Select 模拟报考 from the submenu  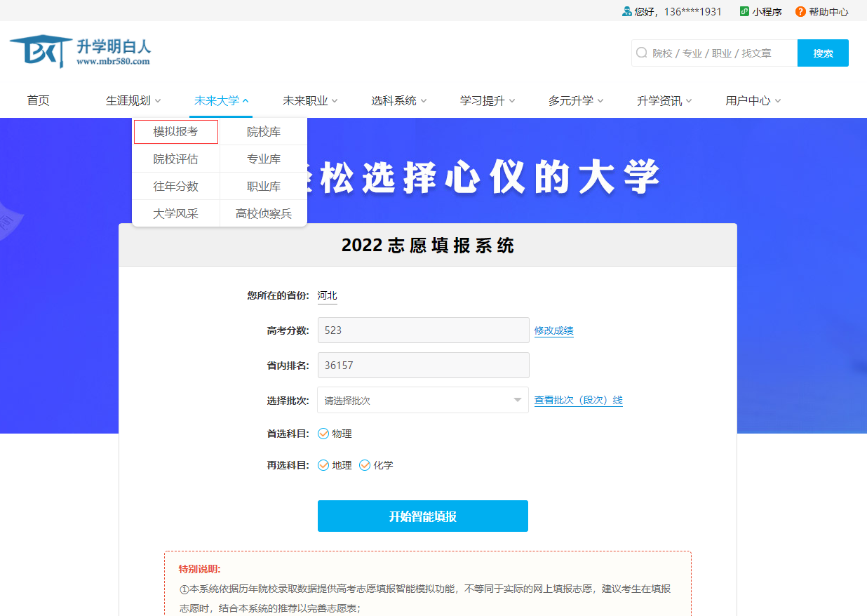pyautogui.click(x=176, y=131)
